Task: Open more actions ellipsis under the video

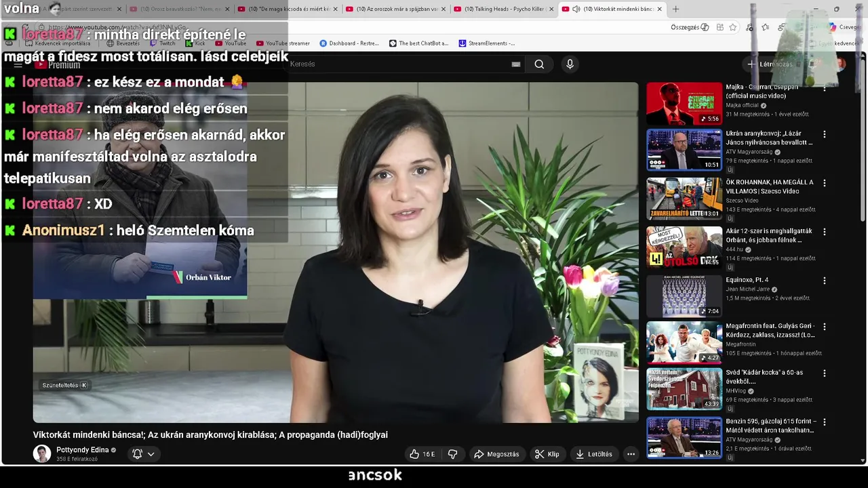Action: point(631,454)
